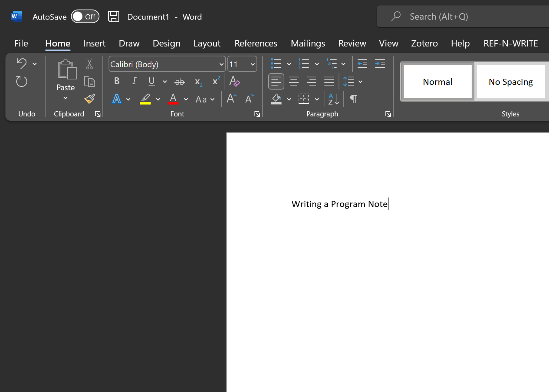Click the Superscript icon
The image size is (549, 392).
216,81
